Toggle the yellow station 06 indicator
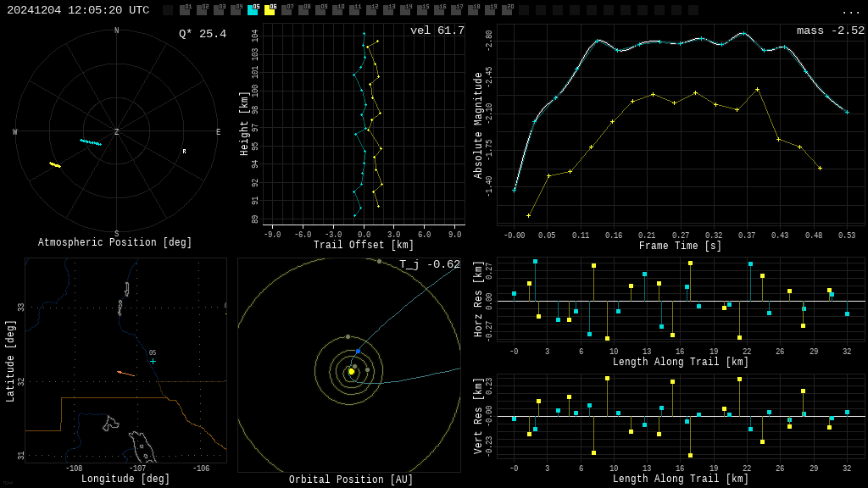The image size is (868, 488). [x=270, y=10]
